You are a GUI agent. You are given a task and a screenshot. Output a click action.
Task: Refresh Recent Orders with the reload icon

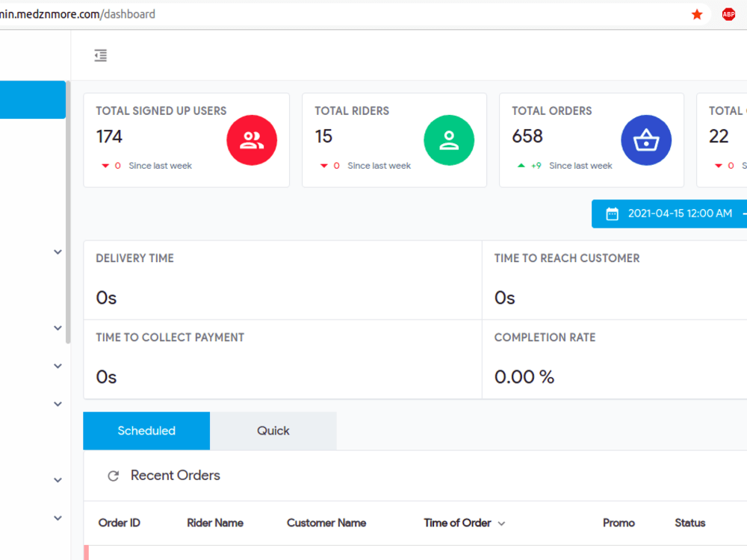click(113, 476)
